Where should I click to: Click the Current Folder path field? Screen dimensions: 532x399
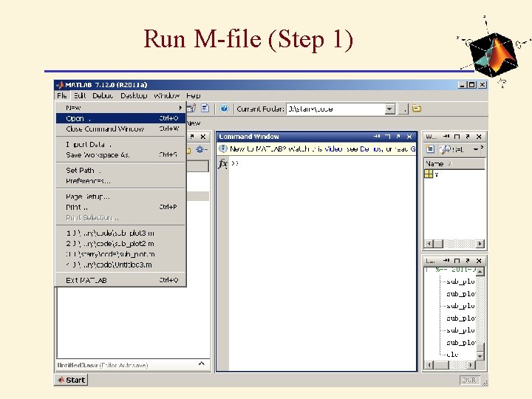(336, 109)
